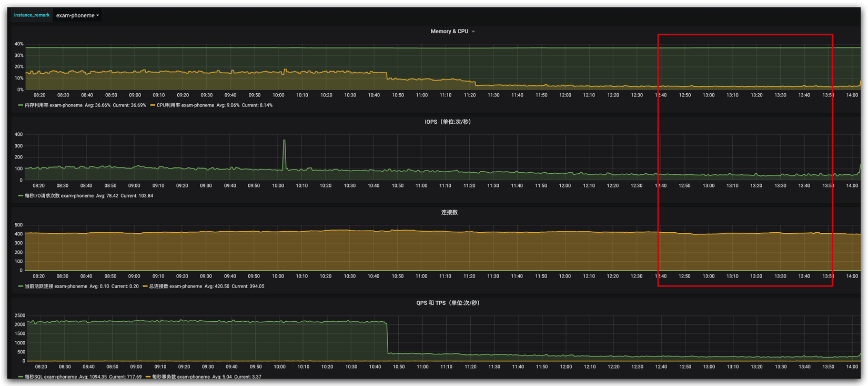This screenshot has width=868, height=386.
Task: Click the 40% label on Memory & CPU axis
Action: [x=19, y=44]
